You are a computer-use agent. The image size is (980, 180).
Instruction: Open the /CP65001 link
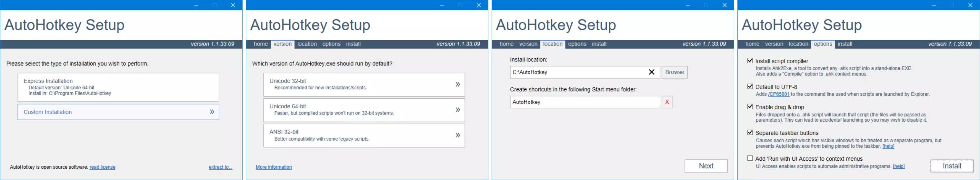click(778, 95)
